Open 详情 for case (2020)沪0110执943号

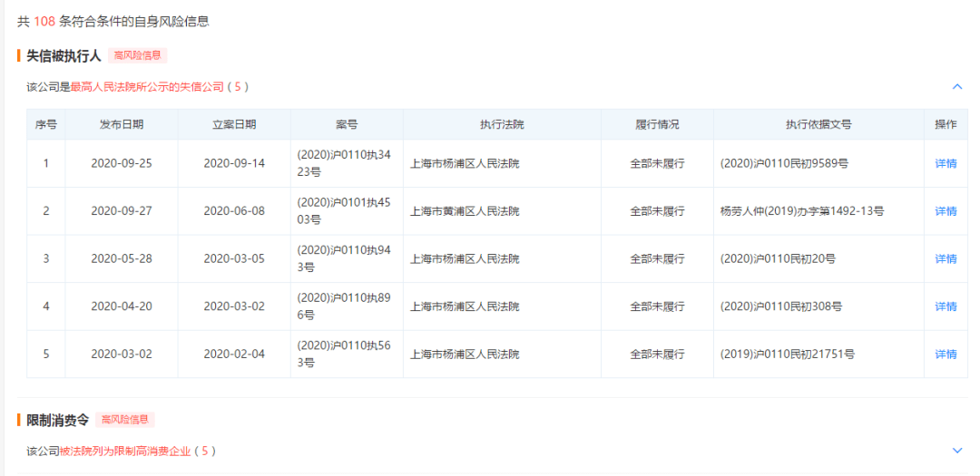click(946, 258)
